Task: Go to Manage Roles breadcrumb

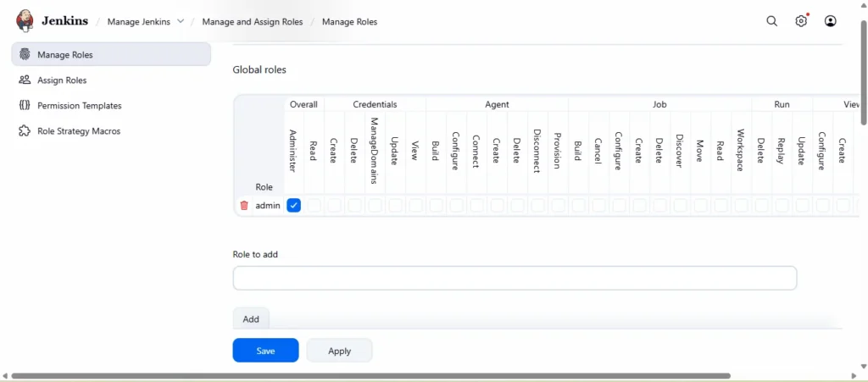Action: [349, 22]
